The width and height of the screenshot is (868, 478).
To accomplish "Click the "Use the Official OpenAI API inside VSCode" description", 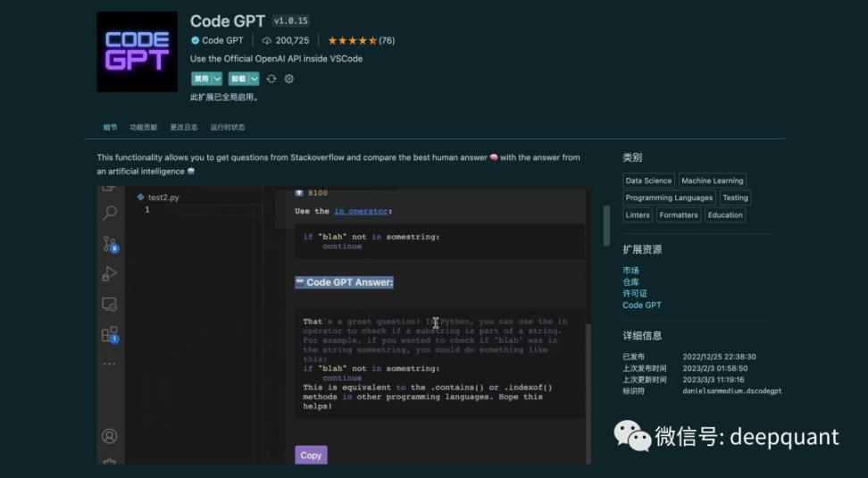I will 276,59.
